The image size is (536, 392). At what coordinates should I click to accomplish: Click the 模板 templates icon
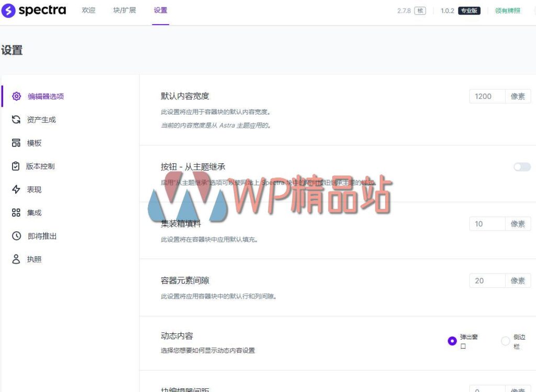pyautogui.click(x=16, y=142)
